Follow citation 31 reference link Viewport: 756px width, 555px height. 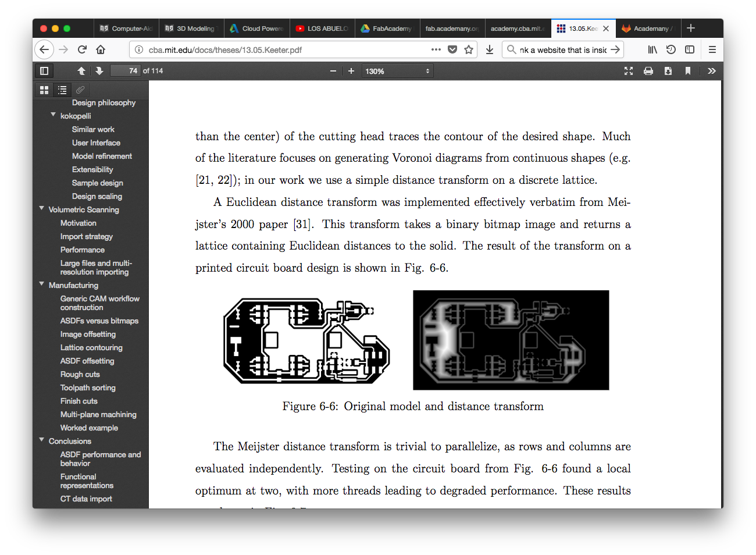pos(302,225)
